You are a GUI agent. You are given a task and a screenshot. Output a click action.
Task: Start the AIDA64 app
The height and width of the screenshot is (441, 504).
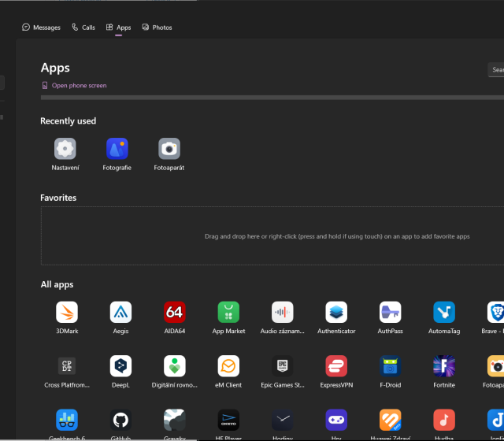coord(174,313)
